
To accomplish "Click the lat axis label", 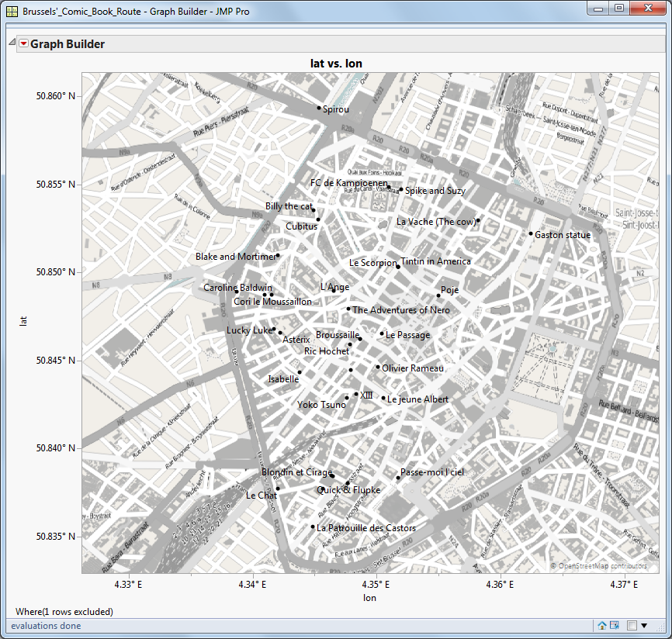I will pos(25,320).
